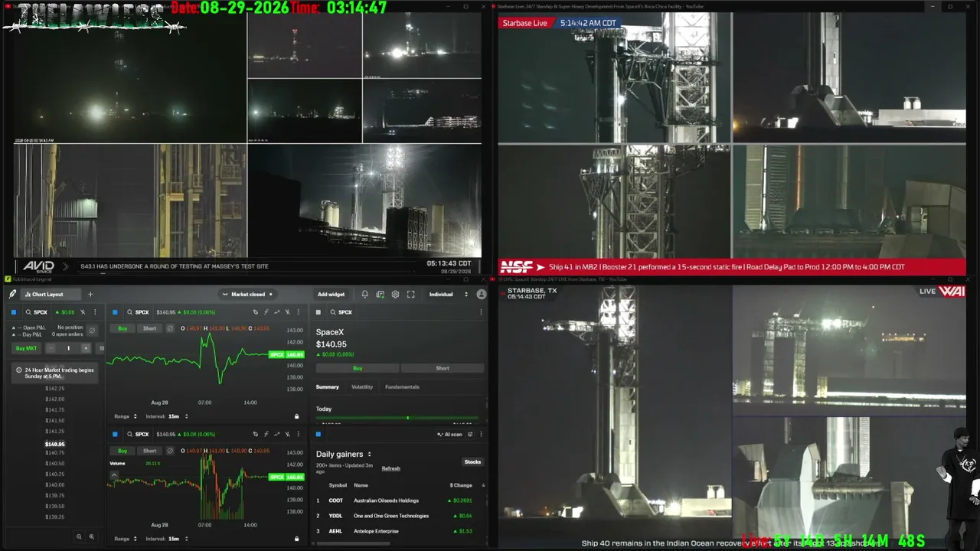980x551 pixels.
Task: Toggle the Stocks filter in Daily gainers
Action: coord(472,462)
